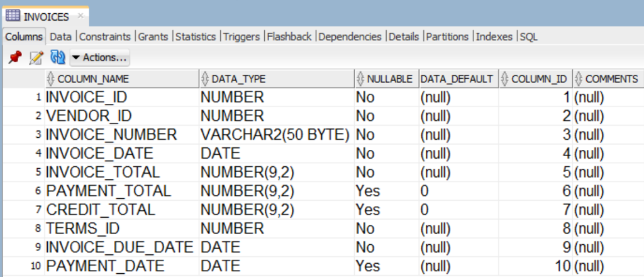Viewport: 644px width, 277px height.
Task: Click the default 0 in PAYMENT_TOTAL row
Action: [x=458, y=191]
